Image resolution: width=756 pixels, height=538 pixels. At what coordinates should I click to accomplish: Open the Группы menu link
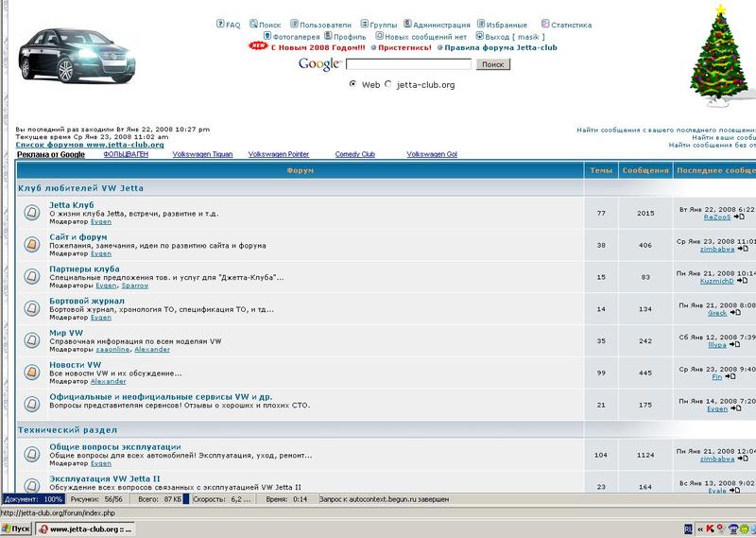384,26
